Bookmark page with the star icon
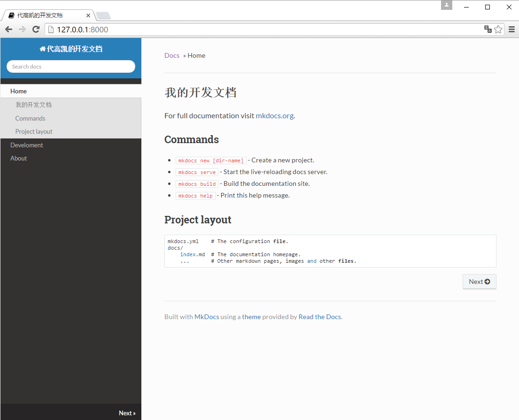This screenshot has height=420, width=519. (x=498, y=30)
